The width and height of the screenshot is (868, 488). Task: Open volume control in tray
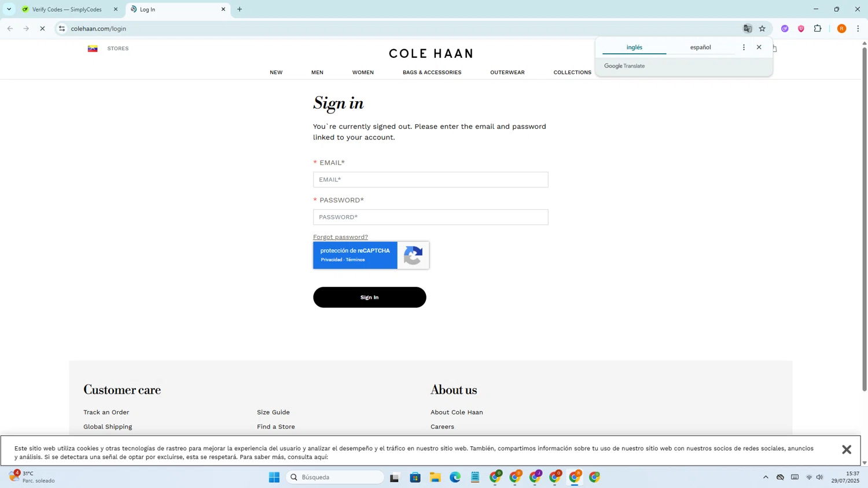pyautogui.click(x=819, y=477)
